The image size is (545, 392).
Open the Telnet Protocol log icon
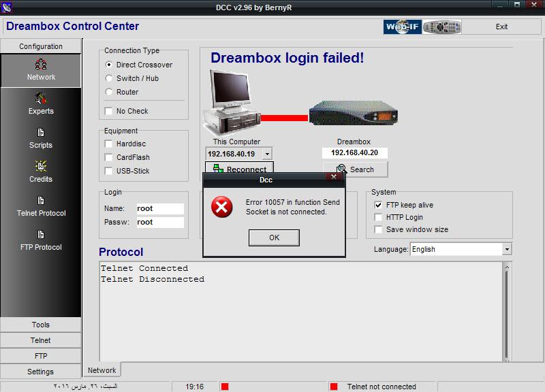pos(41,200)
